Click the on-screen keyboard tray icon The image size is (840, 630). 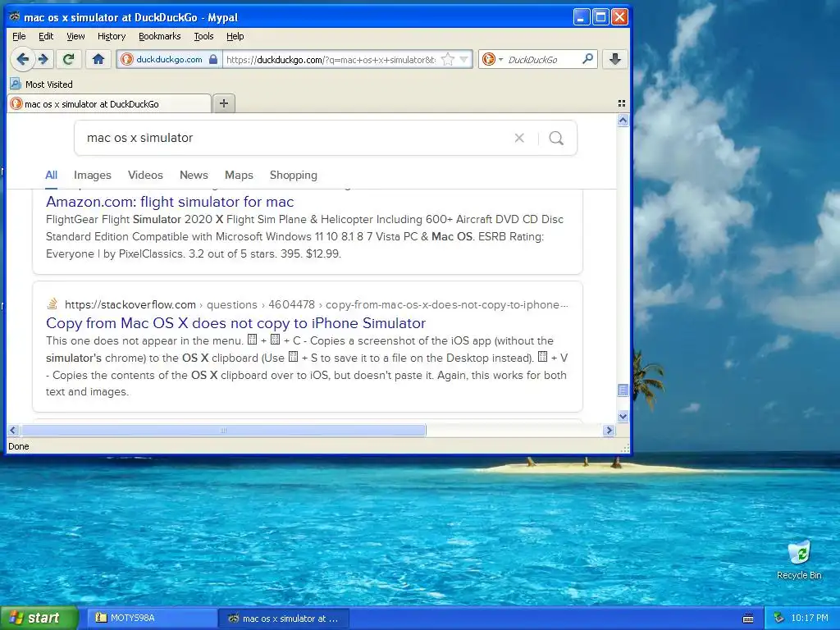point(748,619)
